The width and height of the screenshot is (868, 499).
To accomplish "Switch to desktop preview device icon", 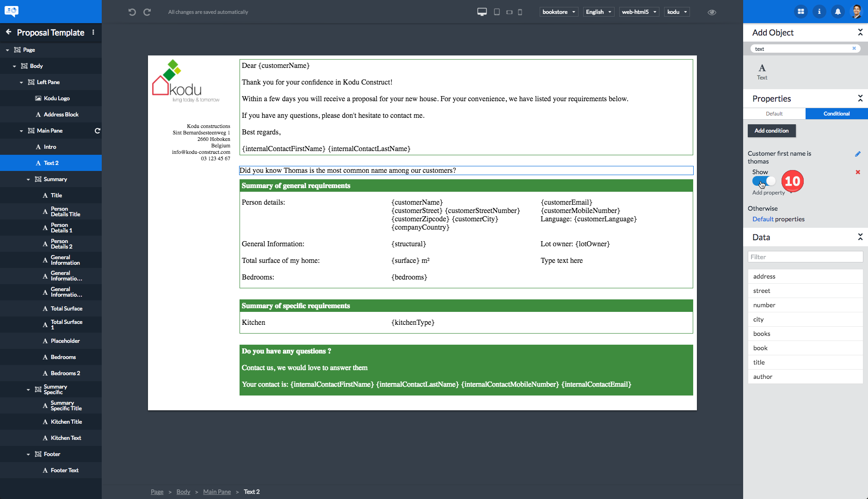I will pos(482,12).
